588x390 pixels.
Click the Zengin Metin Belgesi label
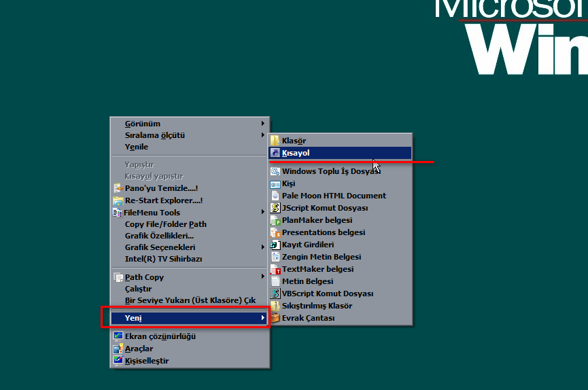click(322, 257)
